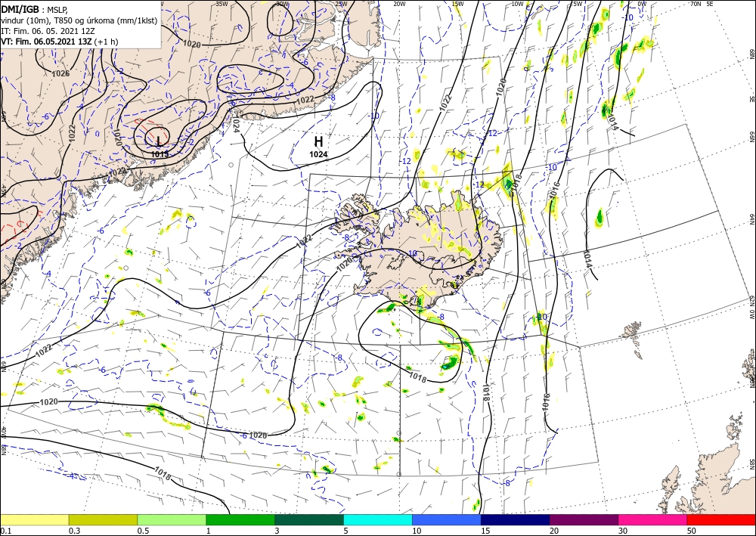Select the dark green 3–5 mm legend swatch

[309, 520]
